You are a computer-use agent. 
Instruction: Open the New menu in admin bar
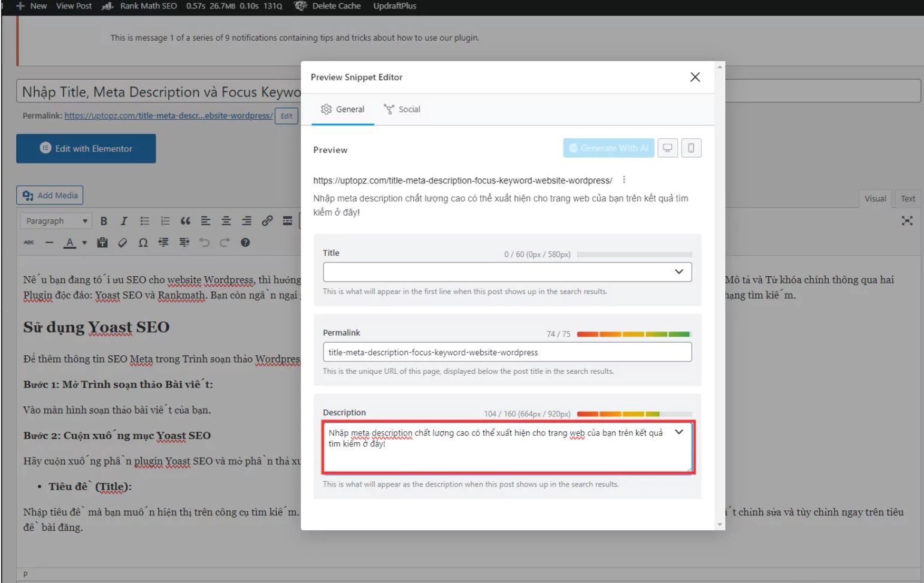tap(31, 6)
